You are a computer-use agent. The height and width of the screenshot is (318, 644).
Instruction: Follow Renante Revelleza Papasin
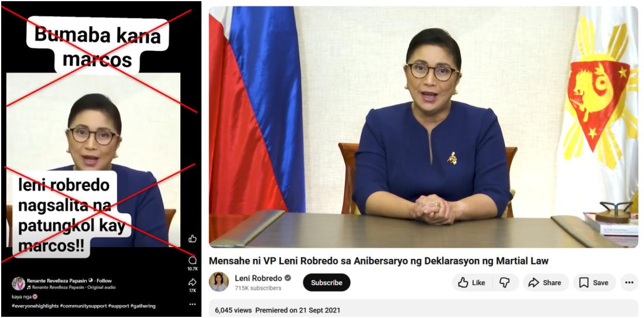click(x=104, y=281)
